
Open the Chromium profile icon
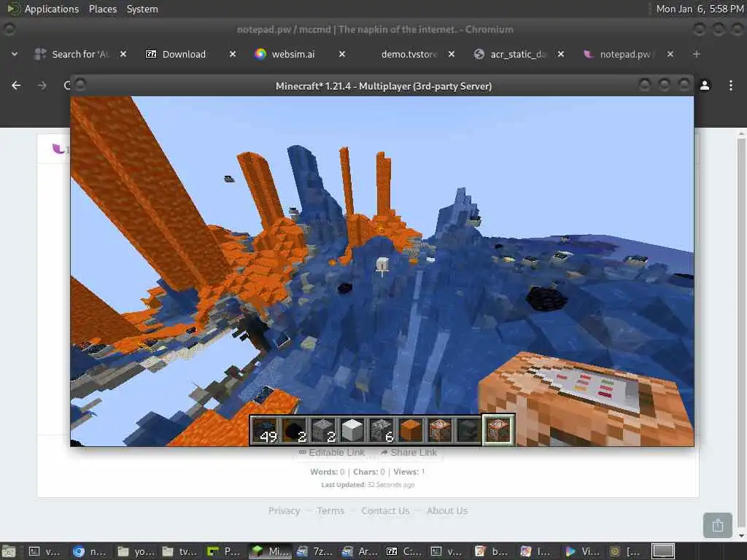[x=705, y=85]
